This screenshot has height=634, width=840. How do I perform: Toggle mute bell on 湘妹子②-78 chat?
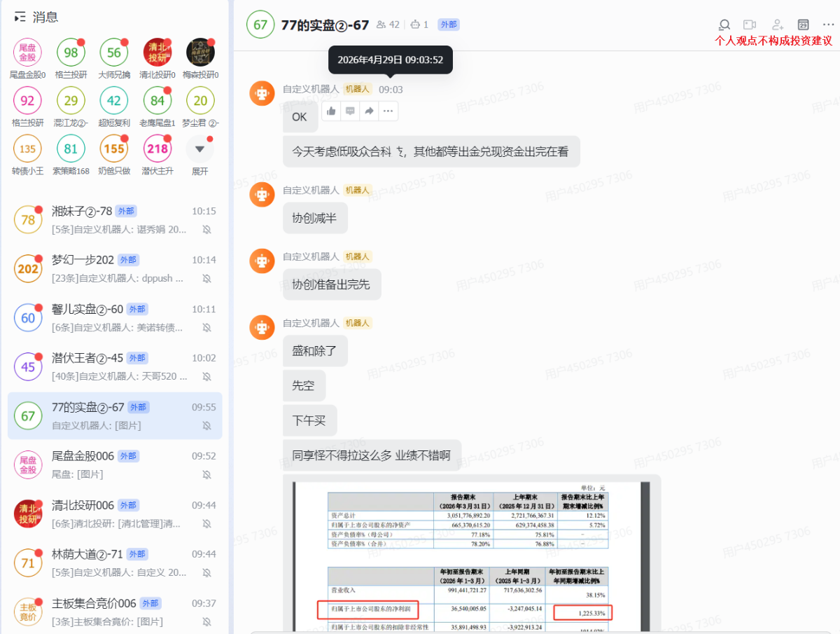tap(206, 229)
